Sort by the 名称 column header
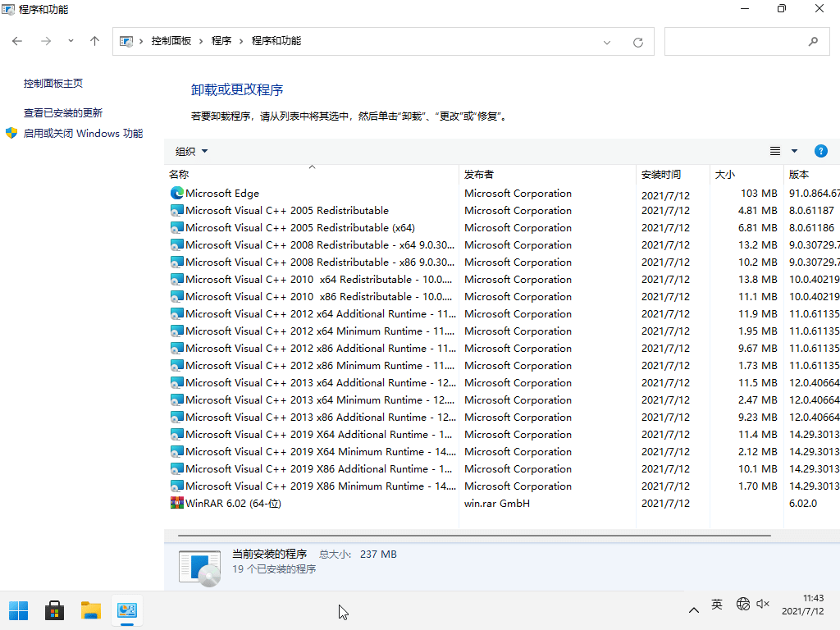 (311, 174)
